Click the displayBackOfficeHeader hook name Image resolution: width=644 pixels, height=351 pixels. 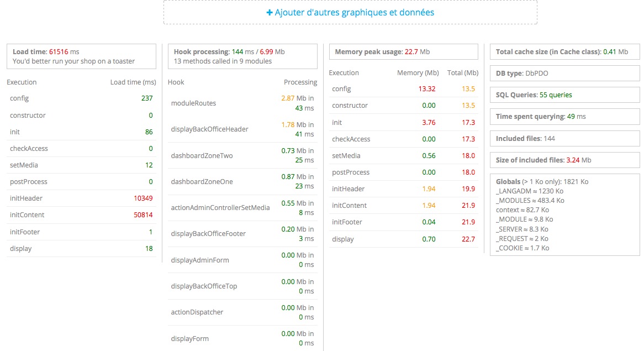coord(209,129)
